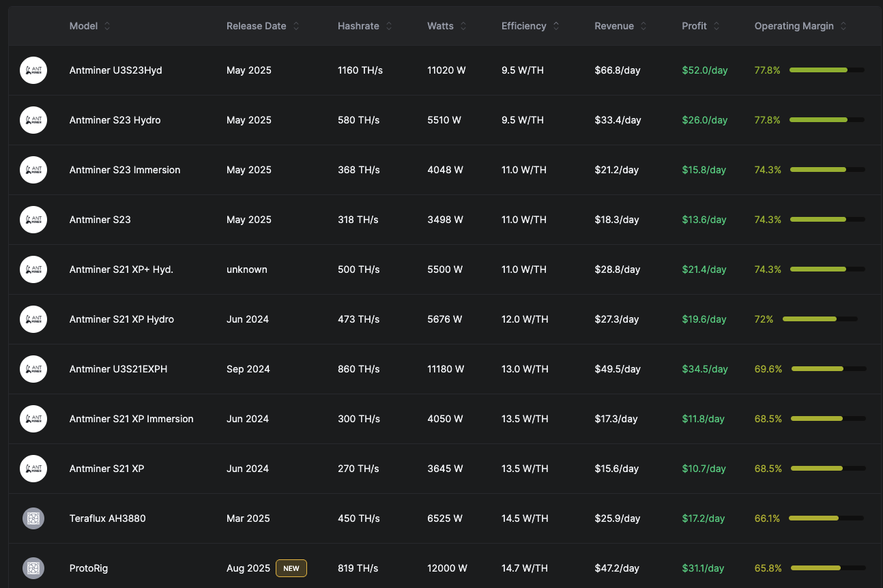This screenshot has height=588, width=883.
Task: Click the Sep 2024 release date cell
Action: (248, 369)
